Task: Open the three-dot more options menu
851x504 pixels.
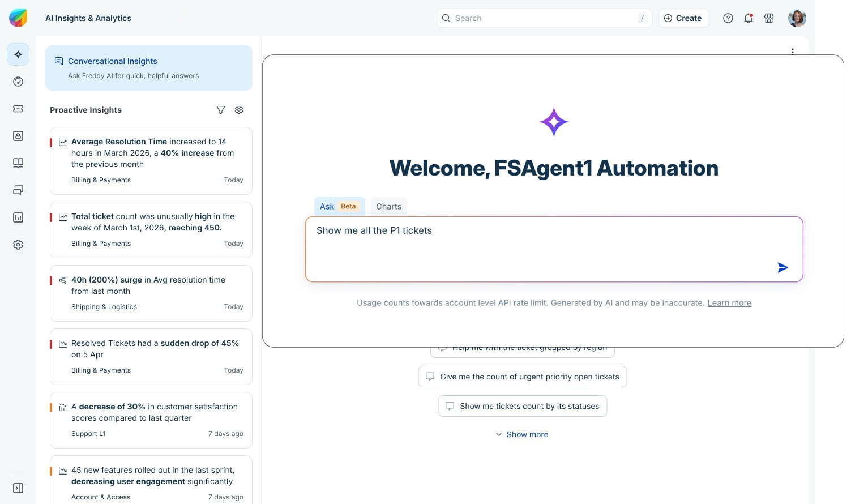Action: point(793,51)
